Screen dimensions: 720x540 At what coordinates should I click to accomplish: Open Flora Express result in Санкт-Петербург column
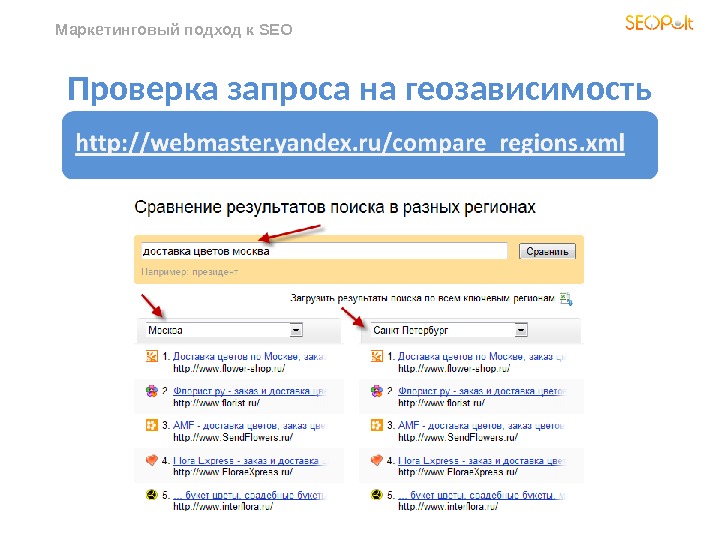[482, 460]
